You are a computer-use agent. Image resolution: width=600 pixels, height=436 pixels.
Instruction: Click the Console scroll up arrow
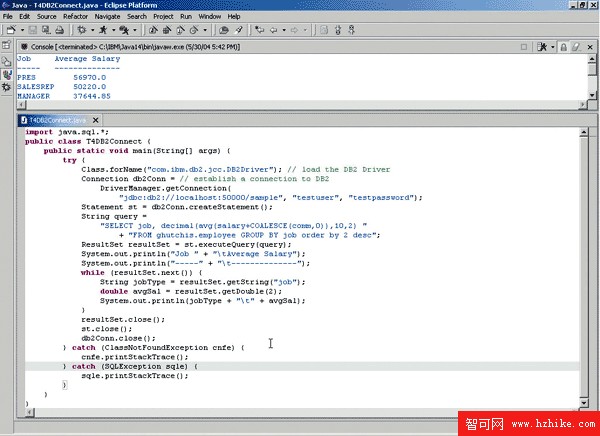[x=592, y=59]
